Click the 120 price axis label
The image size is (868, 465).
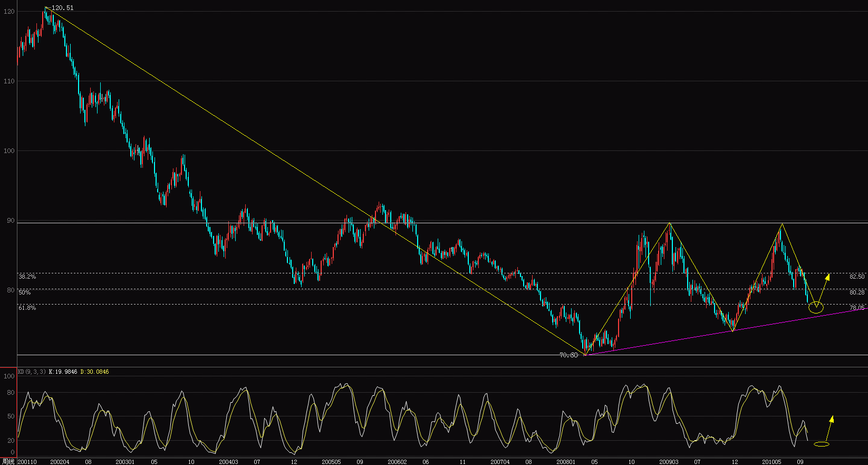[x=9, y=11]
